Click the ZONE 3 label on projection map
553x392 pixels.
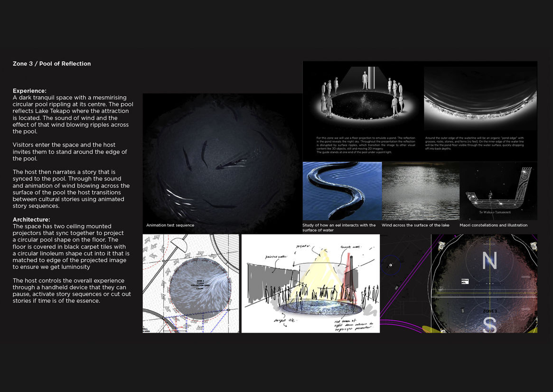pyautogui.click(x=489, y=310)
